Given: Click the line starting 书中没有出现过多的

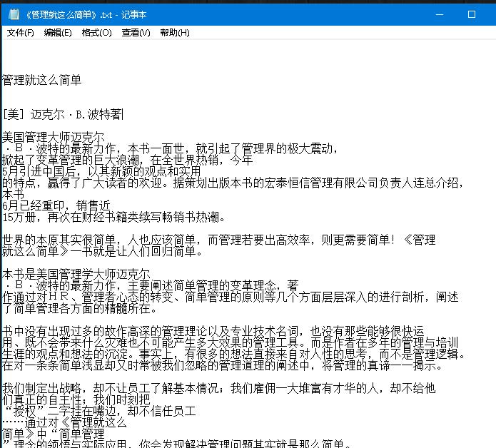Looking at the screenshot, I should 213,331.
